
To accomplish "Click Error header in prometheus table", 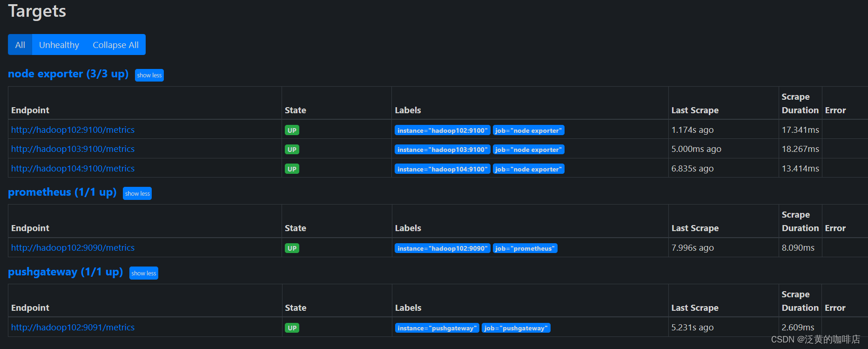I will pos(835,228).
